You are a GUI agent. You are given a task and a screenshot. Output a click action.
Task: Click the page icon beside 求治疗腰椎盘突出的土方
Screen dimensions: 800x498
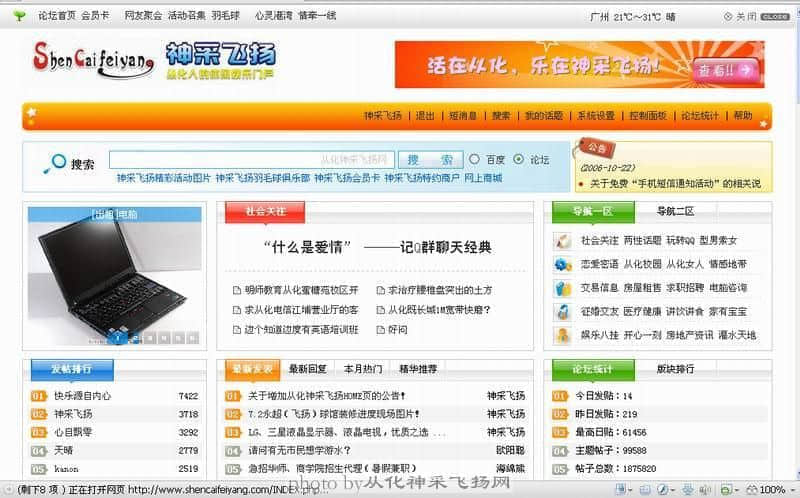(x=380, y=290)
